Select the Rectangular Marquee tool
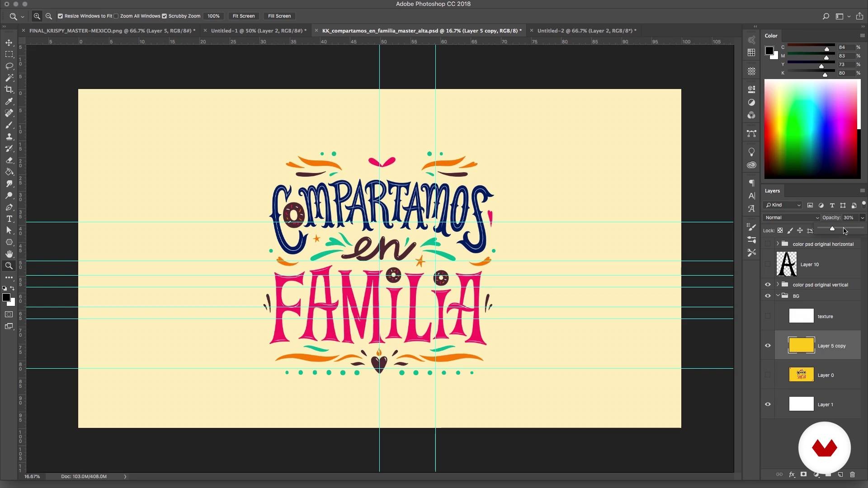The image size is (868, 488). click(9, 54)
